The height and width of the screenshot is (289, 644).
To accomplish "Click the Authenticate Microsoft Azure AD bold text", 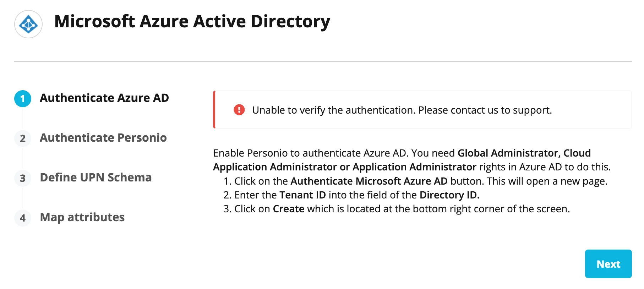I will tap(369, 181).
